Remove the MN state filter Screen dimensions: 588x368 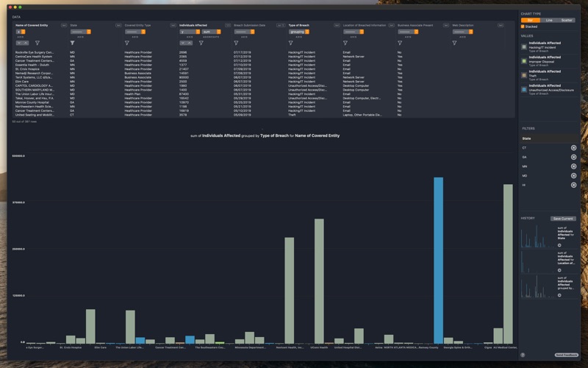point(573,166)
